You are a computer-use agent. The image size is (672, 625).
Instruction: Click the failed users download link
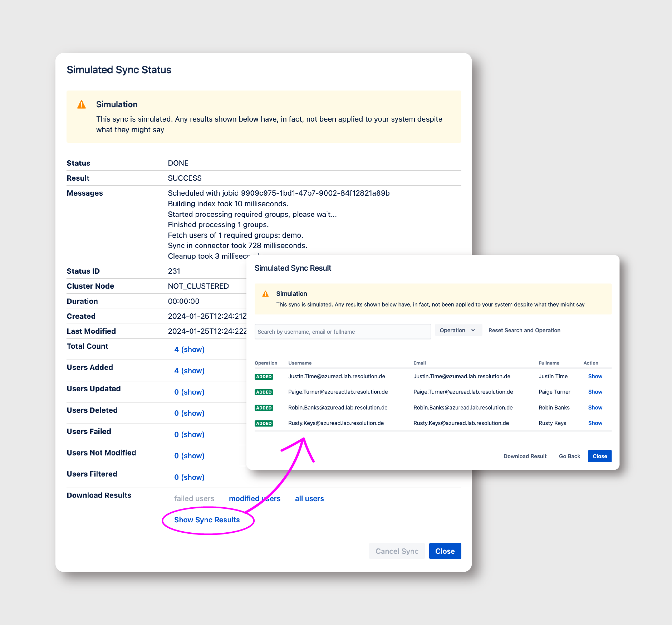(x=194, y=499)
